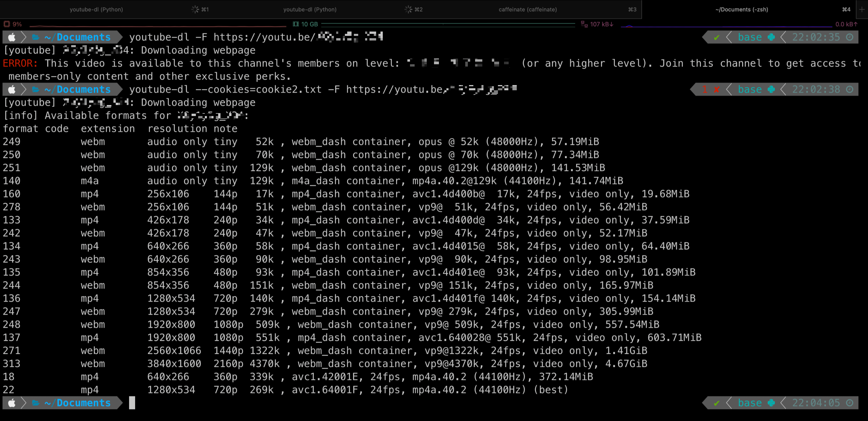Click conda snake icon beside 22:04:05
The height and width of the screenshot is (421, 868).
(771, 403)
